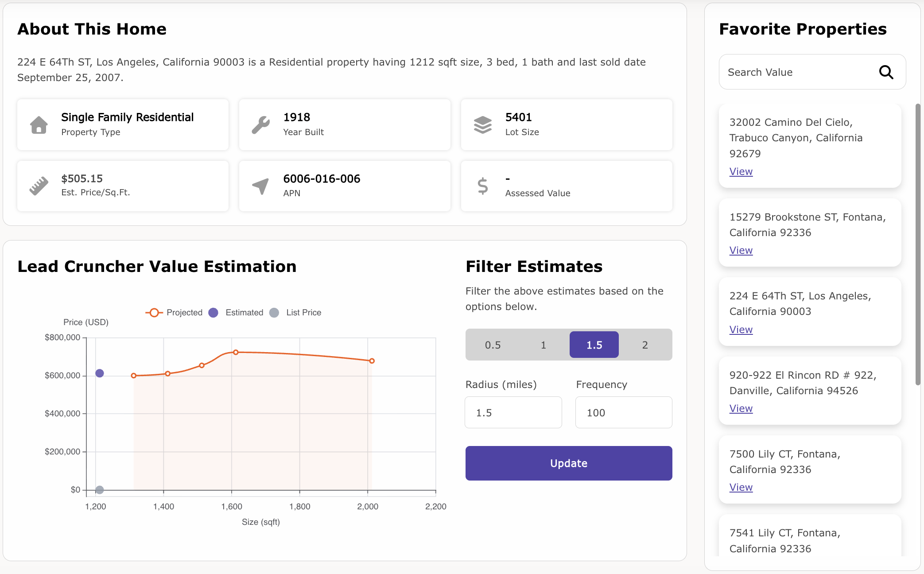Select the 0.5 mile radius option

(x=493, y=345)
